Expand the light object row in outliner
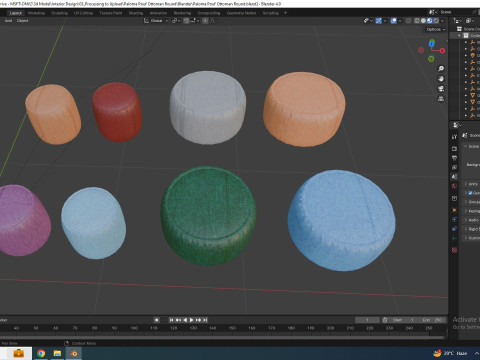The image size is (480, 360). point(466,56)
